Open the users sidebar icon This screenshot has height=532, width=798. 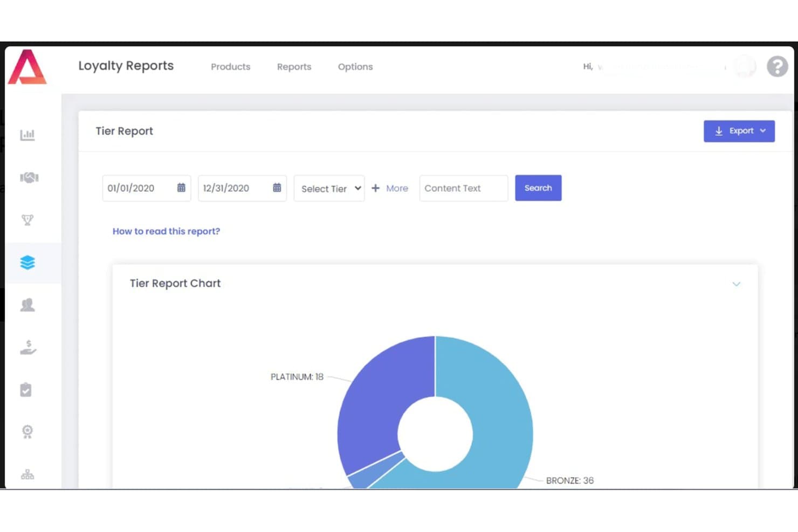[27, 305]
